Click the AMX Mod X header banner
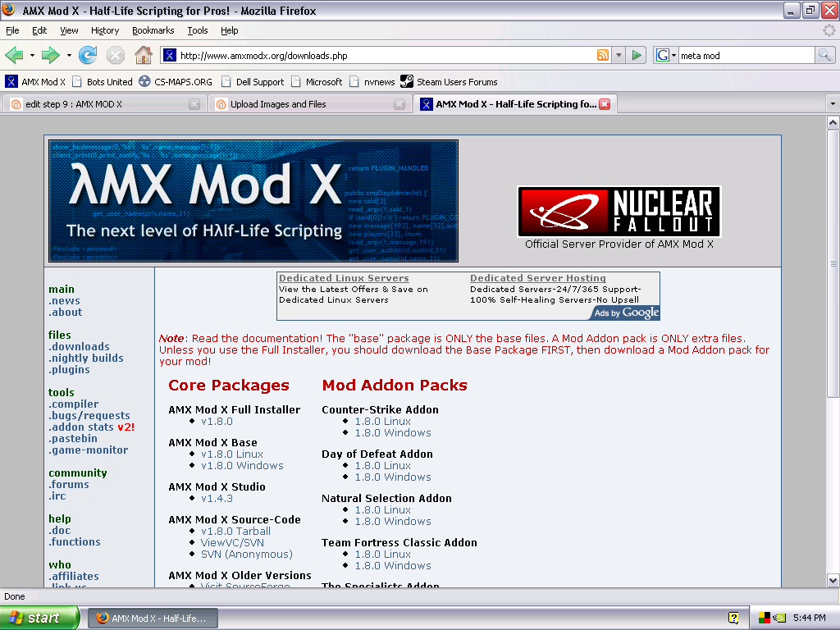The width and height of the screenshot is (840, 630). click(x=253, y=201)
